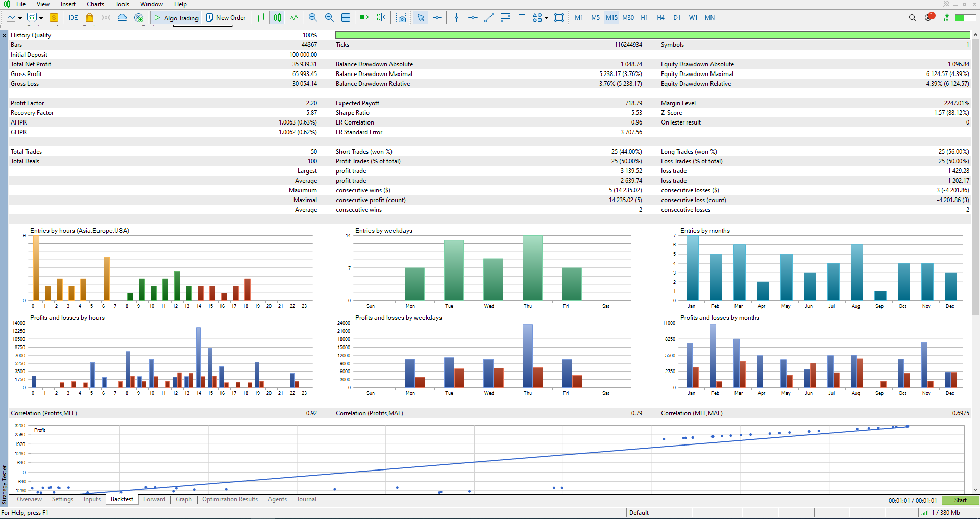Switch timeframe to W1
Screen dimensions: 980x519
click(693, 18)
